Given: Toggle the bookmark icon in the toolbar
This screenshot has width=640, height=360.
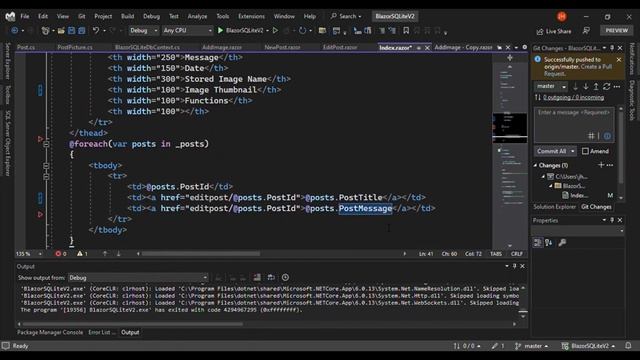Looking at the screenshot, I should pos(406,30).
